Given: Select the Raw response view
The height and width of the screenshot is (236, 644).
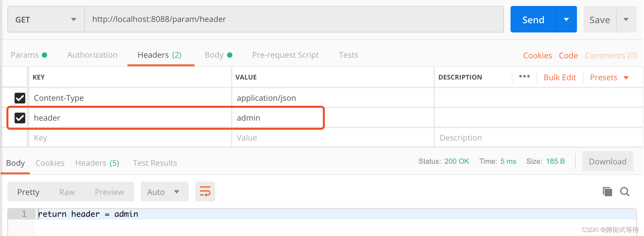Looking at the screenshot, I should pyautogui.click(x=67, y=192).
